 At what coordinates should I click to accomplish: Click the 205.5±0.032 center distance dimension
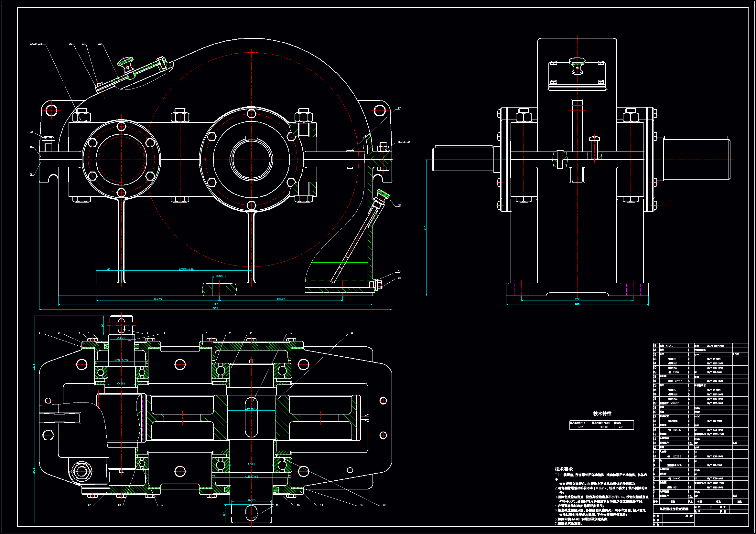click(x=186, y=269)
